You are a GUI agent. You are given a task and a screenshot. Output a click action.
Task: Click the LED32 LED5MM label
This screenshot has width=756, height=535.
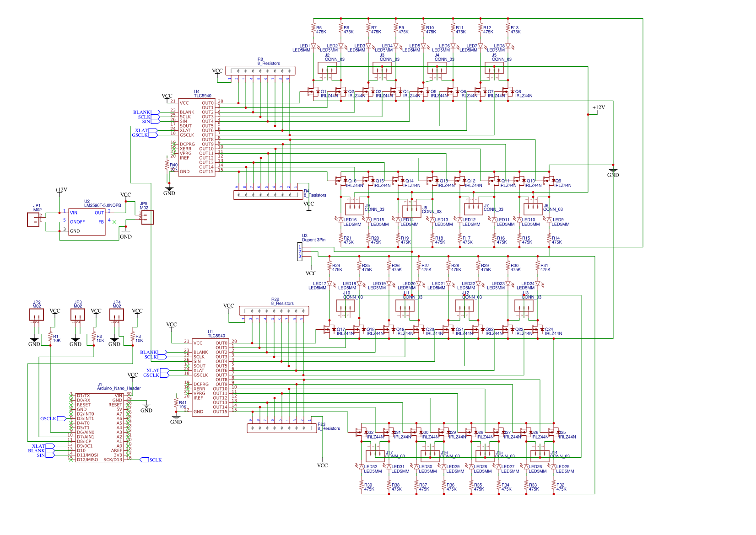[373, 469]
